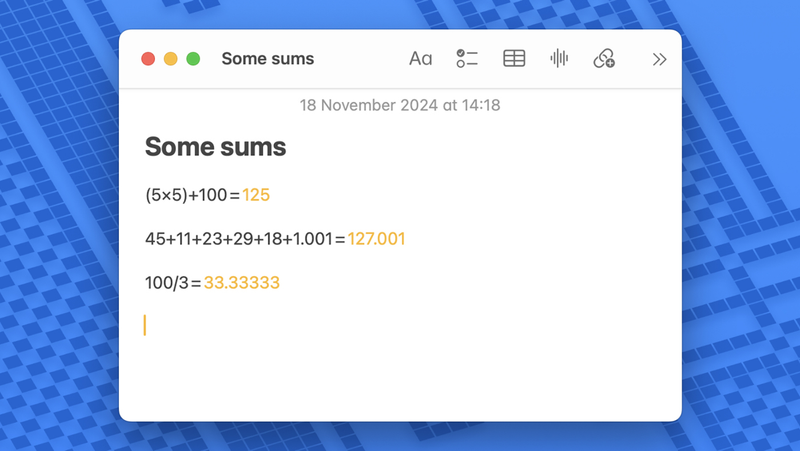This screenshot has height=451, width=800.
Task: Open the text format (Aa) menu
Action: click(x=420, y=59)
